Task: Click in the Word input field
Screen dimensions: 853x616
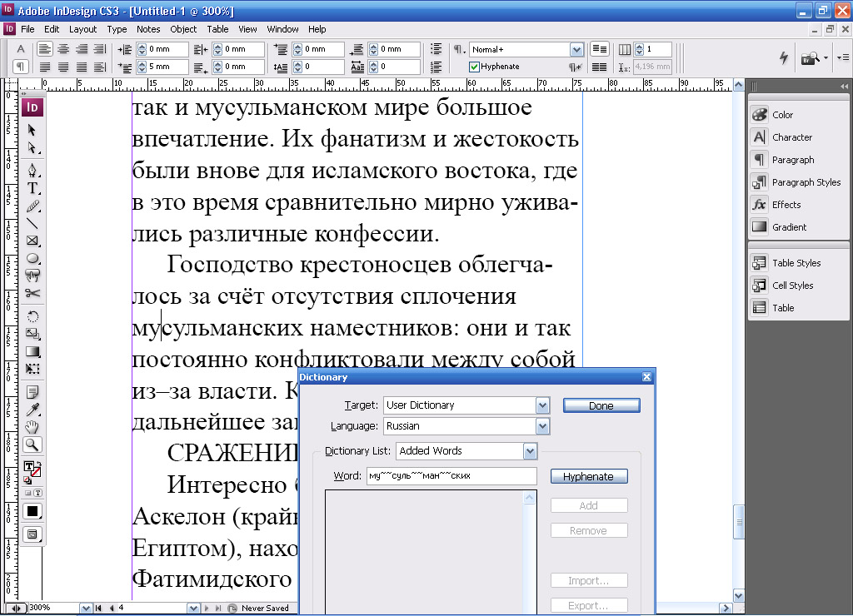Action: tap(451, 475)
